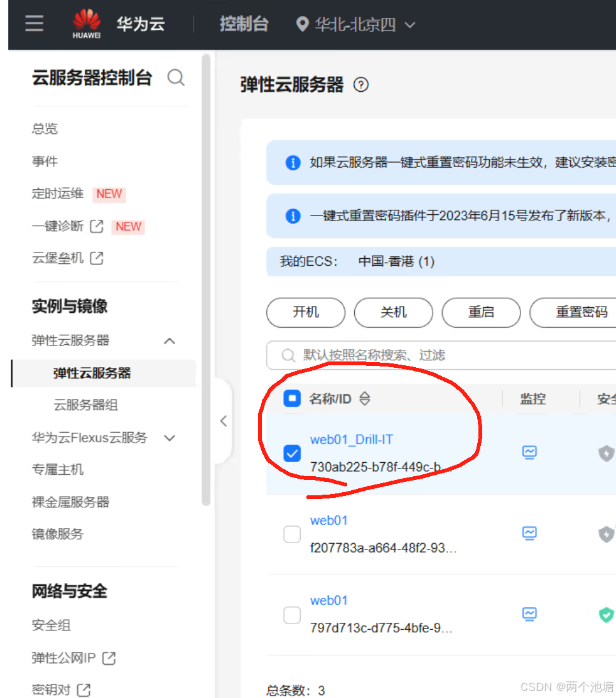This screenshot has width=616, height=698.
Task: Open monitoring icon for 797d713c row
Action: point(529,614)
